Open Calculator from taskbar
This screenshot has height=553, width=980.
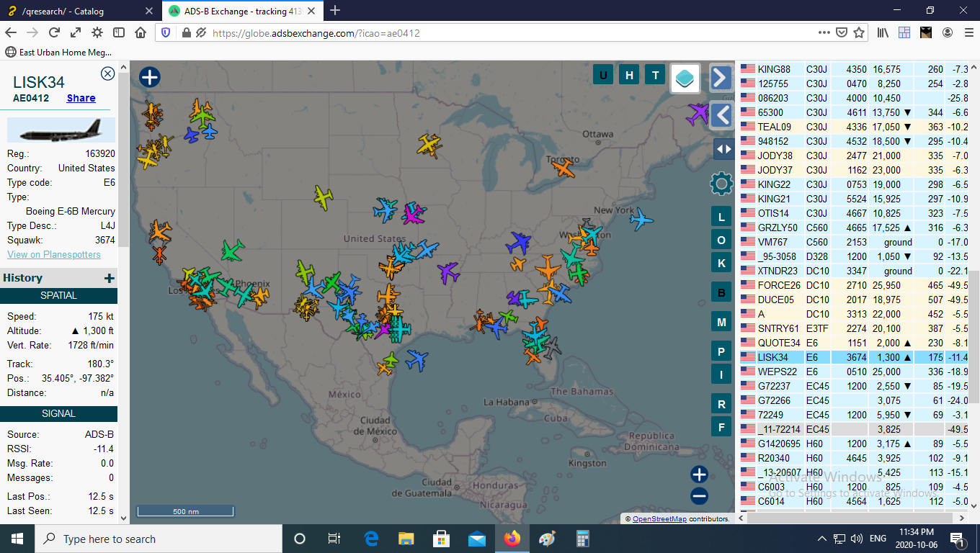click(583, 539)
